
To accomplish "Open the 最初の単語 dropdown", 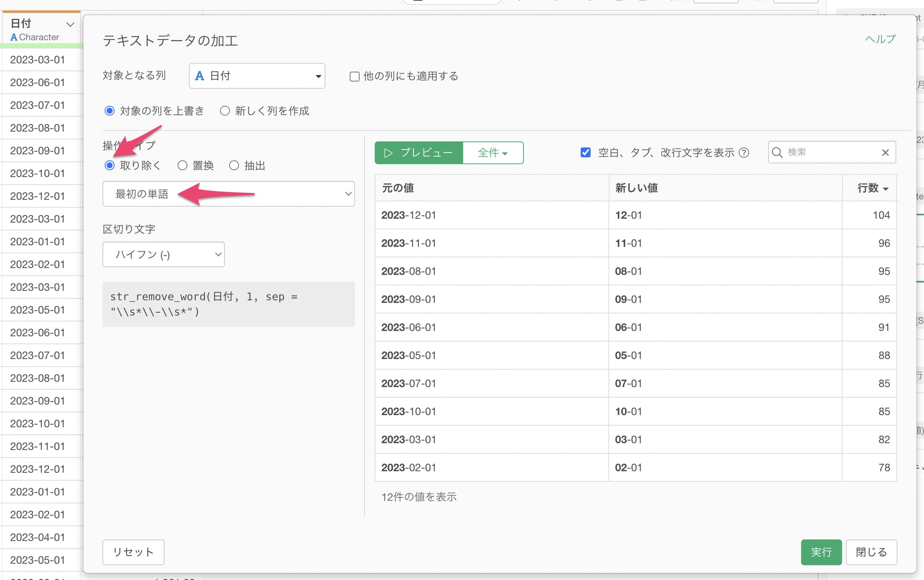I will pos(229,194).
